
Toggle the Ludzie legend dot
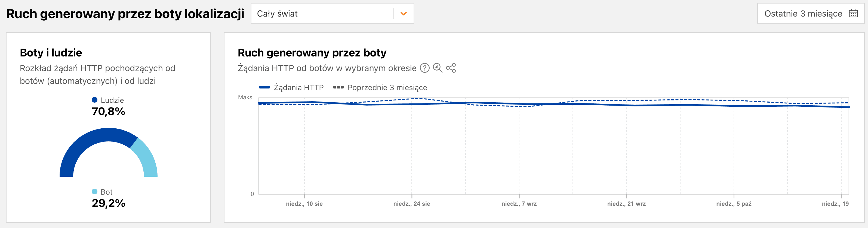pyautogui.click(x=95, y=100)
